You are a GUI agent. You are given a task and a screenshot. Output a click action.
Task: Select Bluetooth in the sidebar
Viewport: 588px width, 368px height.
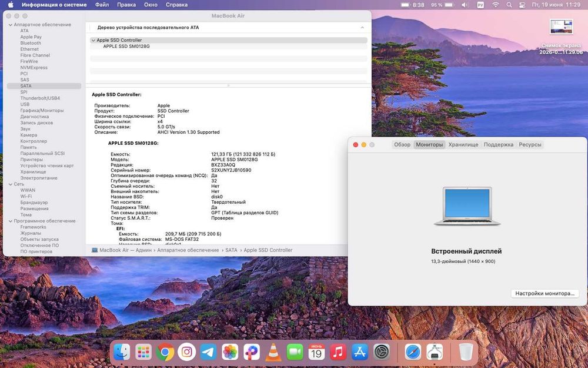pyautogui.click(x=31, y=43)
